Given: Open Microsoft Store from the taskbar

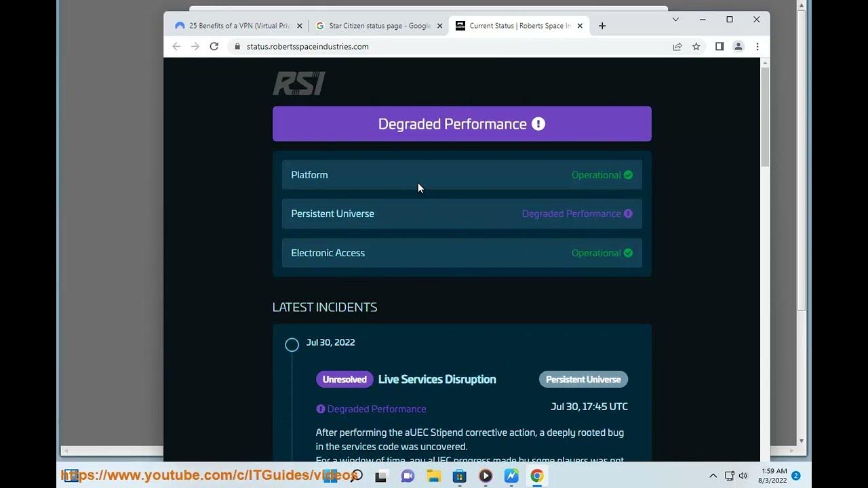Looking at the screenshot, I should tap(459, 476).
